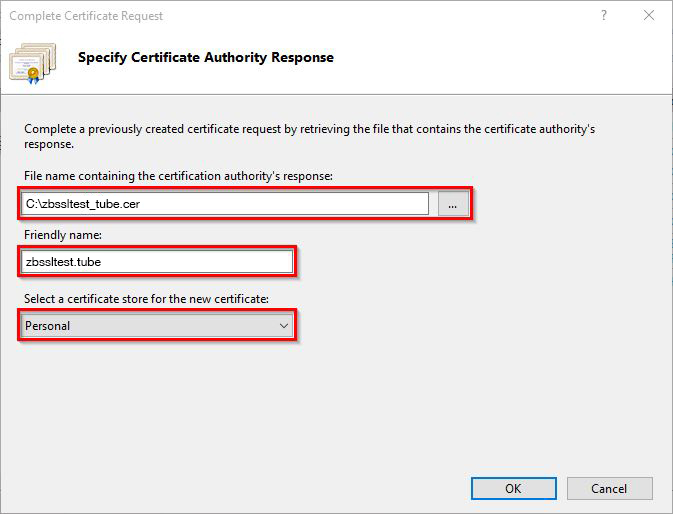Click the Complete Certificate Request window title

[x=86, y=16]
